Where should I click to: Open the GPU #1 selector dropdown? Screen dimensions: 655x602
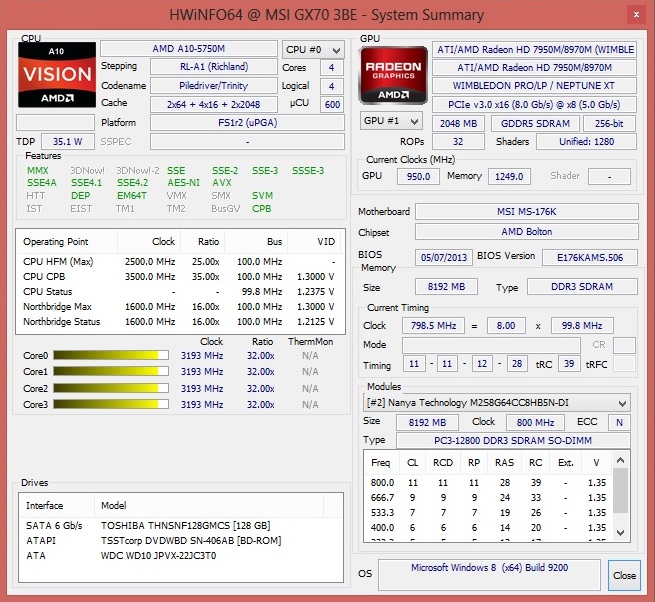391,121
